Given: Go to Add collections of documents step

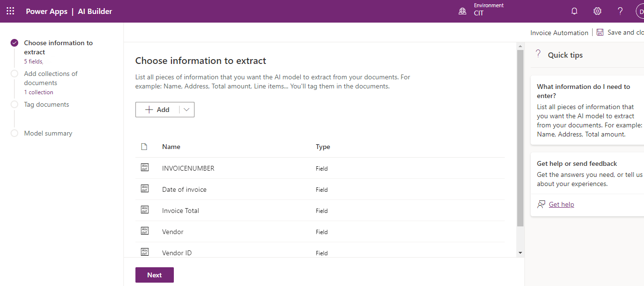Looking at the screenshot, I should 51,78.
